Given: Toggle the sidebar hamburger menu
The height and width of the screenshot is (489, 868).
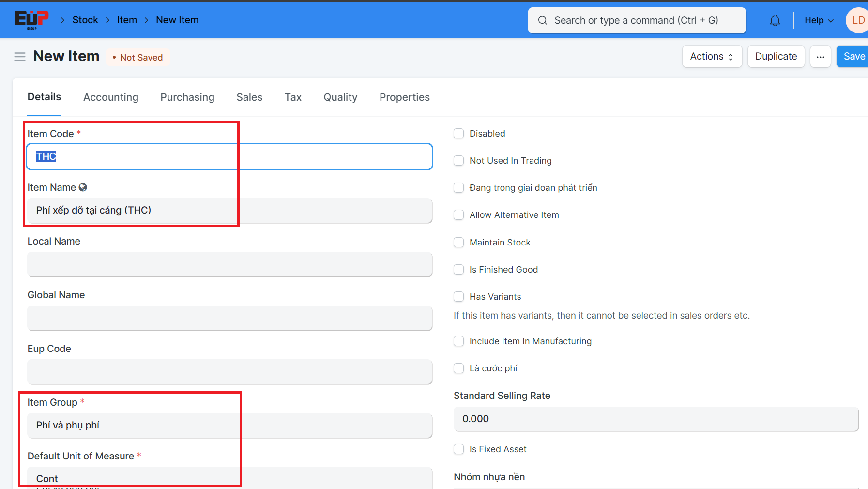Looking at the screenshot, I should click(20, 57).
